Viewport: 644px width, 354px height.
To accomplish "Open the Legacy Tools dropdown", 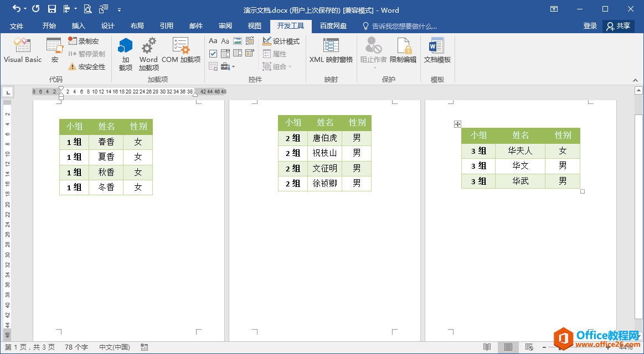I will click(x=228, y=66).
